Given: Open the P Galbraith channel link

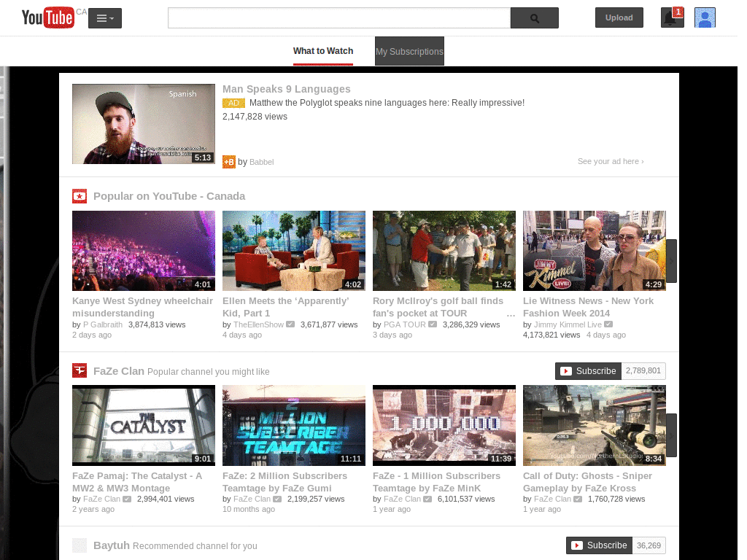Looking at the screenshot, I should click(103, 324).
